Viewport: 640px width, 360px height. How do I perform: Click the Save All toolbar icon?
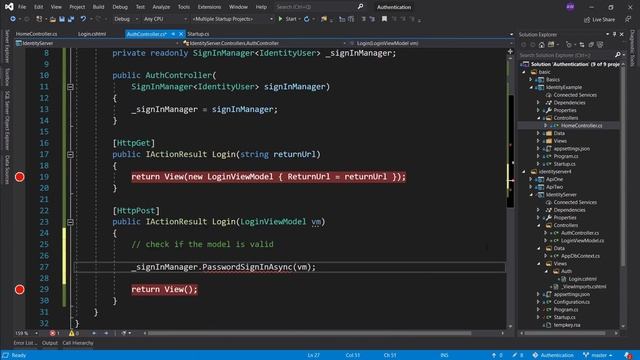[71, 19]
